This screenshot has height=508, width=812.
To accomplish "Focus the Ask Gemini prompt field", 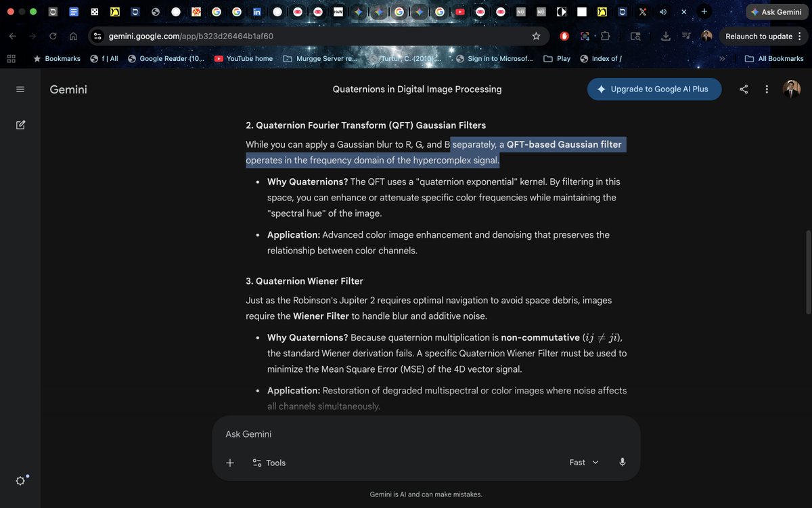I will pos(426,434).
